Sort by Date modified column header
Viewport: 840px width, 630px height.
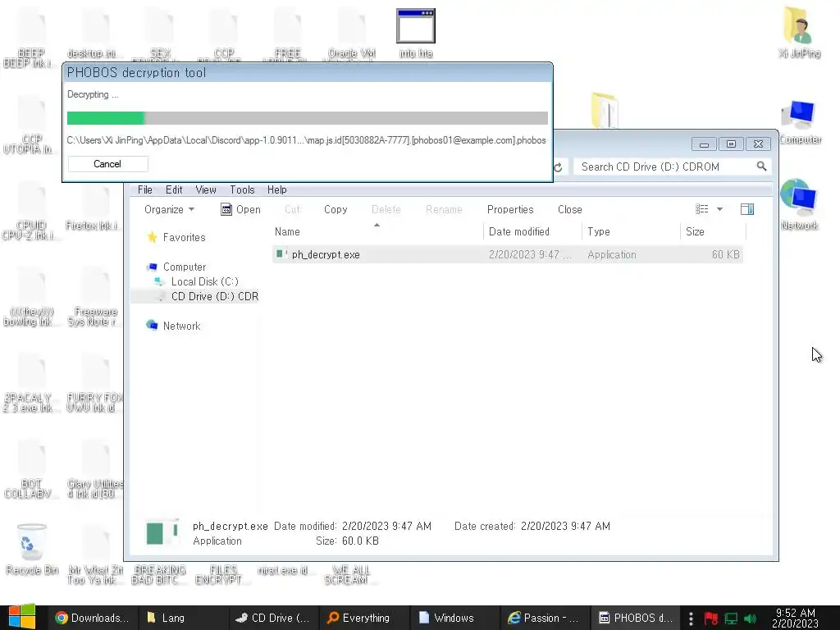(532, 231)
